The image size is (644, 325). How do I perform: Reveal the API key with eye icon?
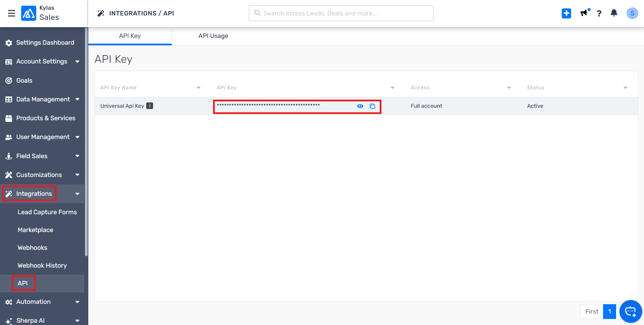point(360,106)
